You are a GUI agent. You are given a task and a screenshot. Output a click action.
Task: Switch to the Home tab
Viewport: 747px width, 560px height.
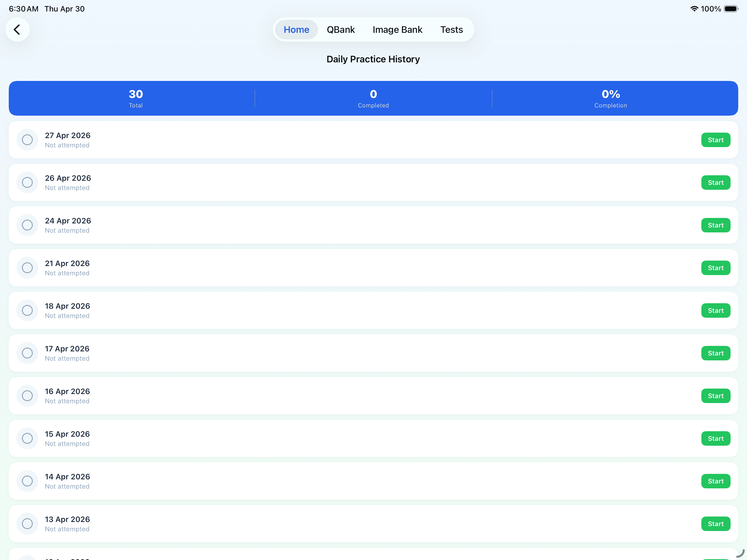tap(296, 30)
